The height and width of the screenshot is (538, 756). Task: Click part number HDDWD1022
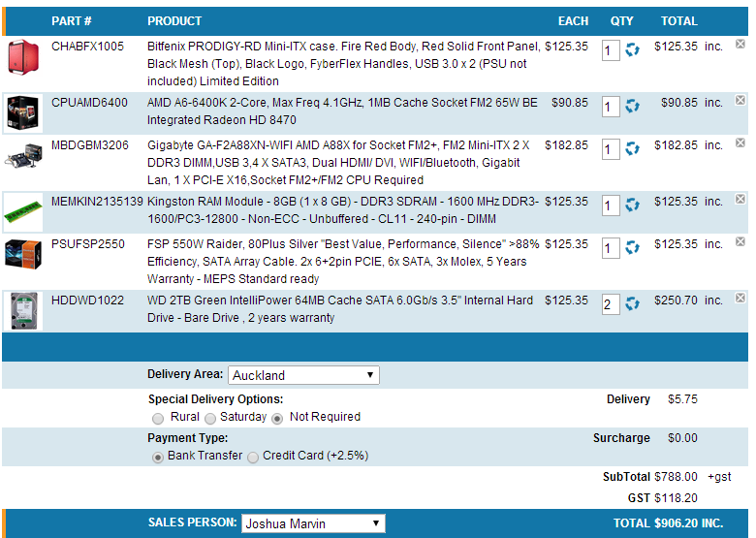(x=88, y=301)
